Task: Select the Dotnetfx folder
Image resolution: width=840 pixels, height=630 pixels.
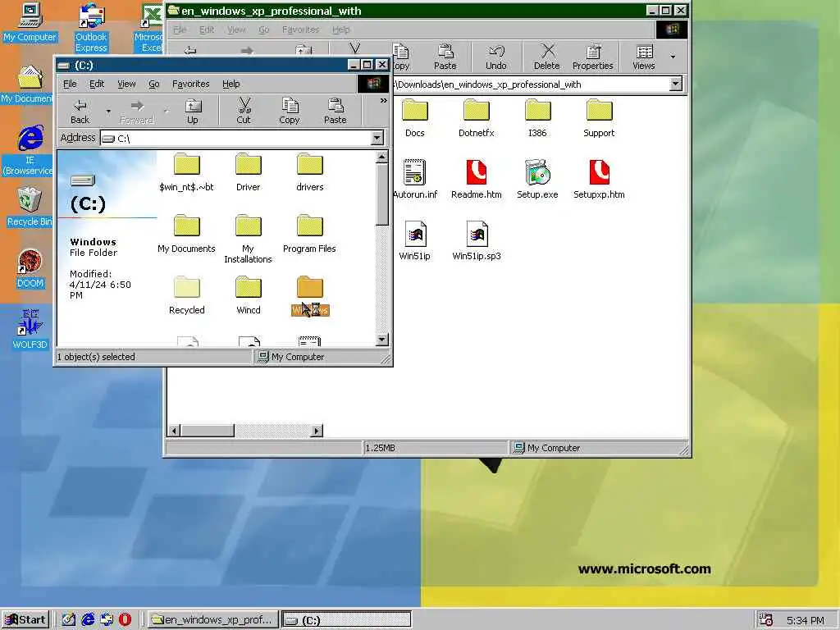Action: pyautogui.click(x=477, y=118)
